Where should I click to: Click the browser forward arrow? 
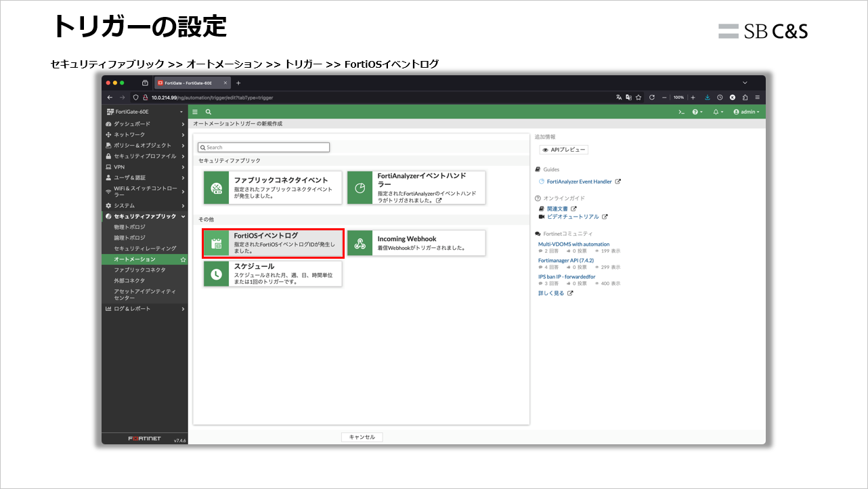coord(123,98)
